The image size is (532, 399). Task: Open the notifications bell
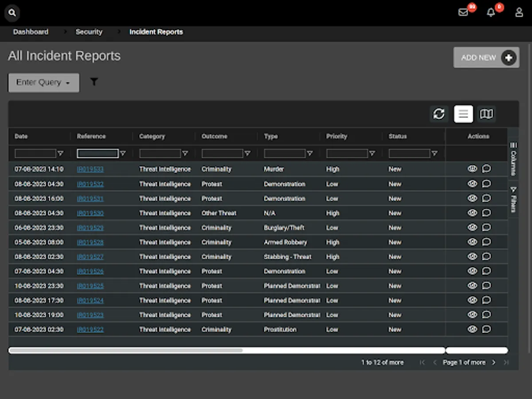(491, 12)
